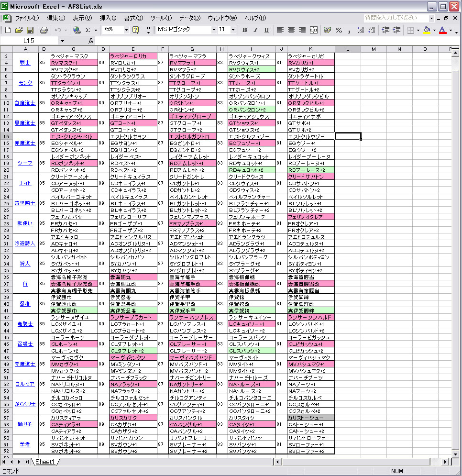Increase the cell indent
This screenshot has height=476, width=462.
coord(396,30)
